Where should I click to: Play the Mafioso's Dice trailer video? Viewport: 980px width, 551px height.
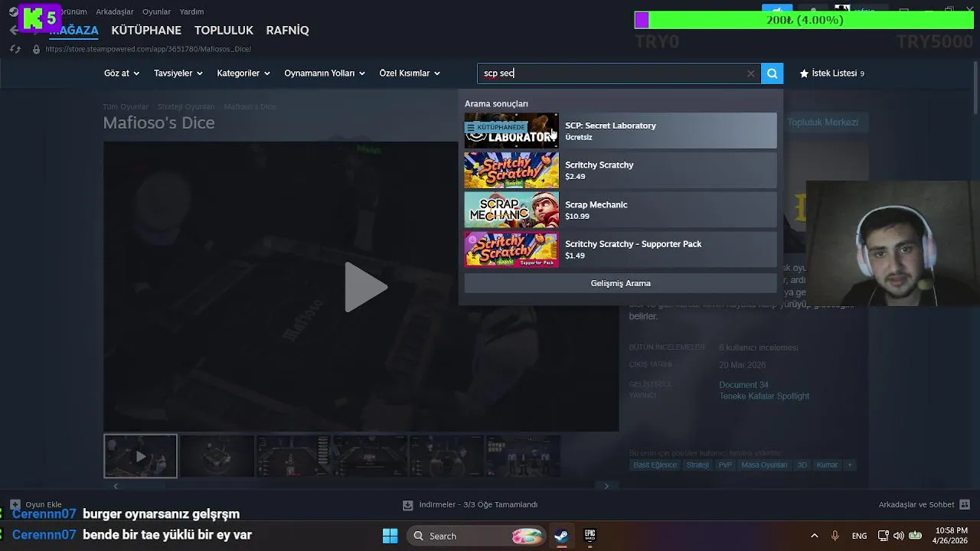coord(365,287)
